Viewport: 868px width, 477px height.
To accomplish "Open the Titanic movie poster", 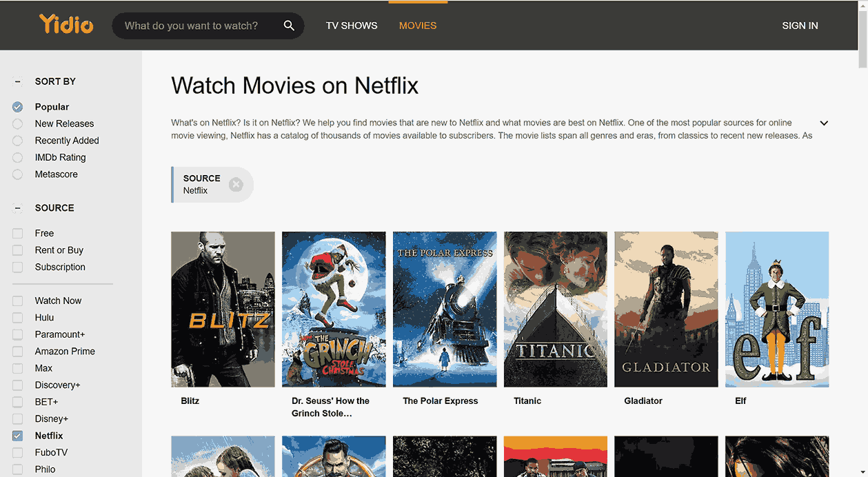I will point(555,309).
